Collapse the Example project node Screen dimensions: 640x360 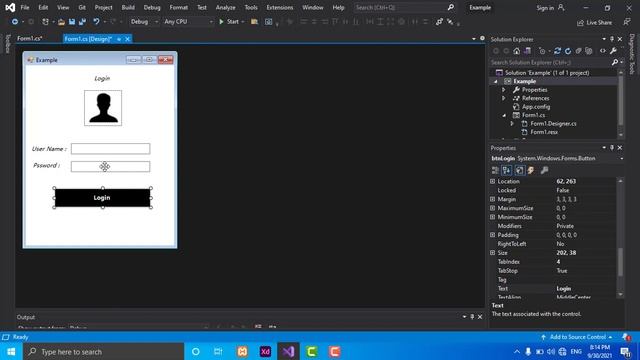(496, 81)
